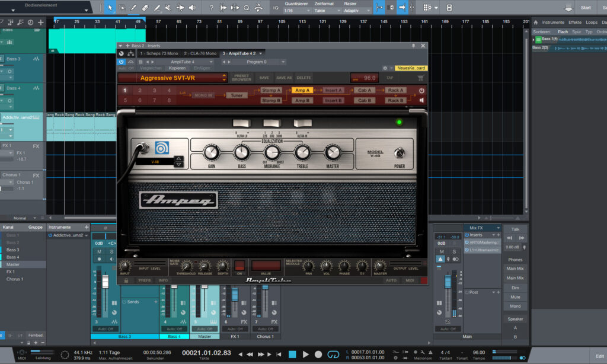The width and height of the screenshot is (607, 364).
Task: Open the Zeitformat Takte dropdown
Action: [x=327, y=11]
